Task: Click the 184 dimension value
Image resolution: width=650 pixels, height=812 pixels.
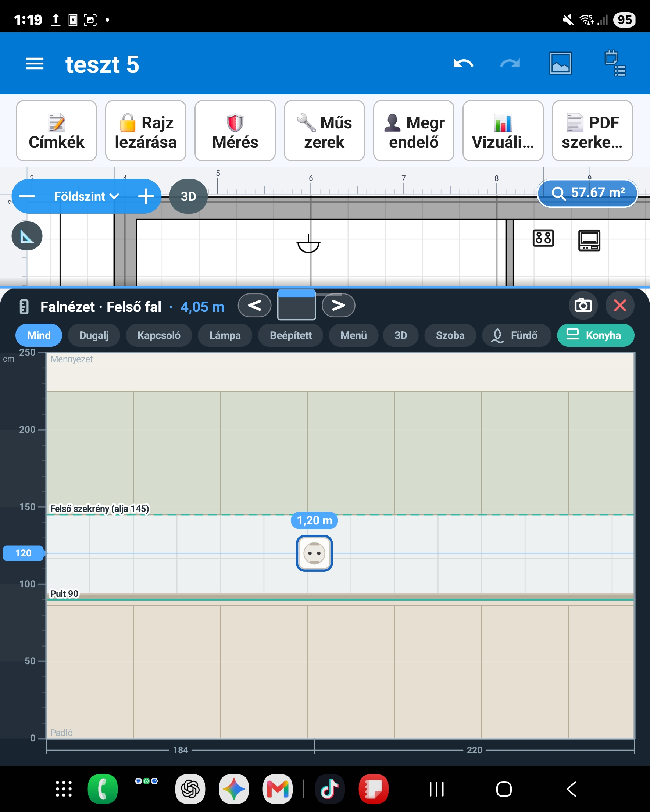Action: click(181, 750)
